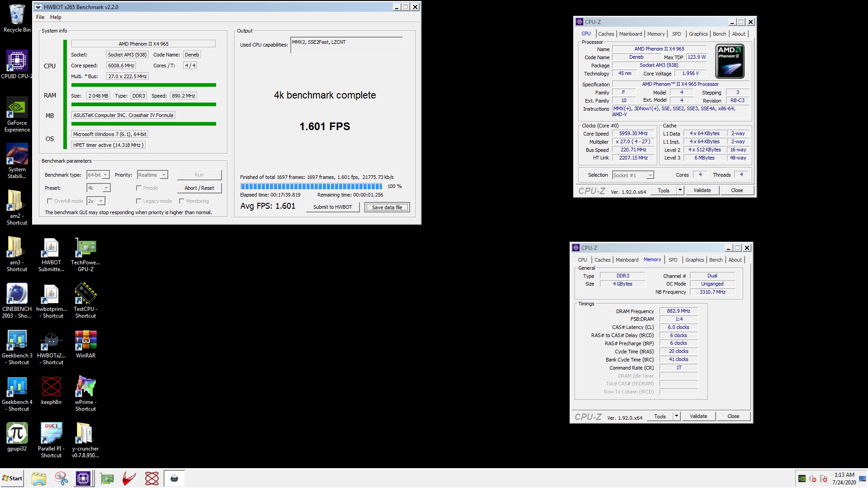Switch to CPU-Z taskbar button
The width and height of the screenshot is (868, 488).
click(x=83, y=479)
